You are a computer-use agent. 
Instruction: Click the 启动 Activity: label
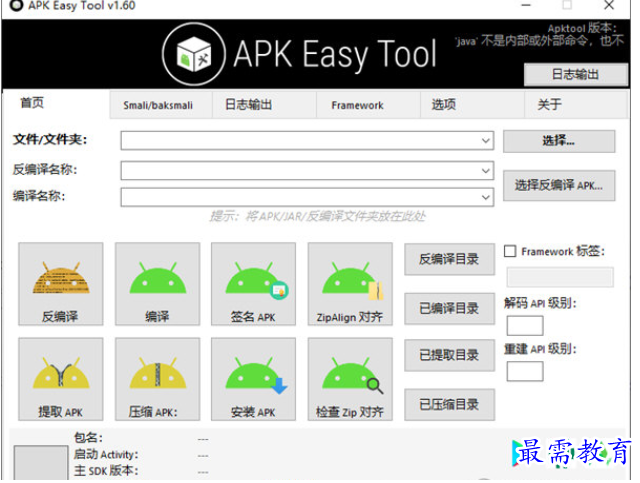(106, 454)
